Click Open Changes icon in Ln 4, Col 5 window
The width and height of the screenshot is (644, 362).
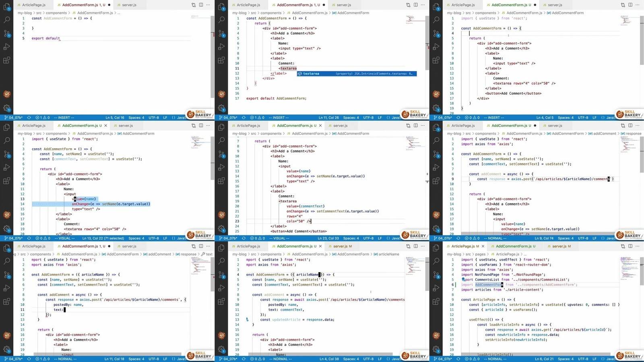[623, 5]
